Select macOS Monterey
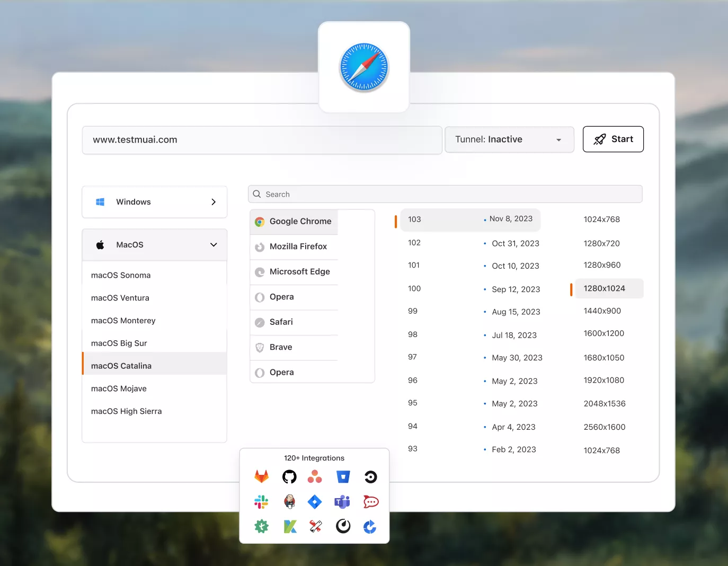 [155, 321]
